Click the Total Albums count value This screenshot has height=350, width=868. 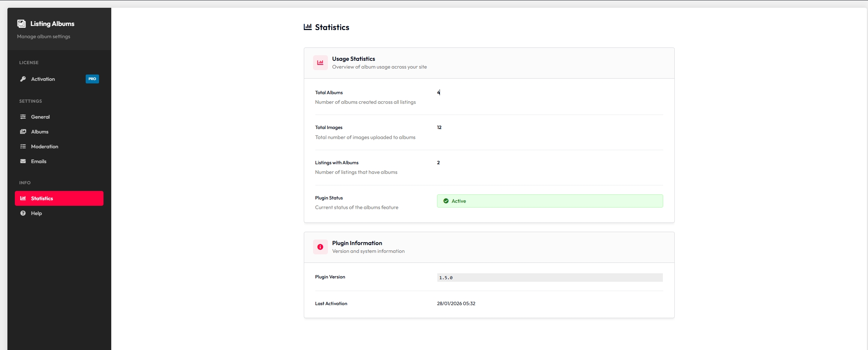click(438, 92)
